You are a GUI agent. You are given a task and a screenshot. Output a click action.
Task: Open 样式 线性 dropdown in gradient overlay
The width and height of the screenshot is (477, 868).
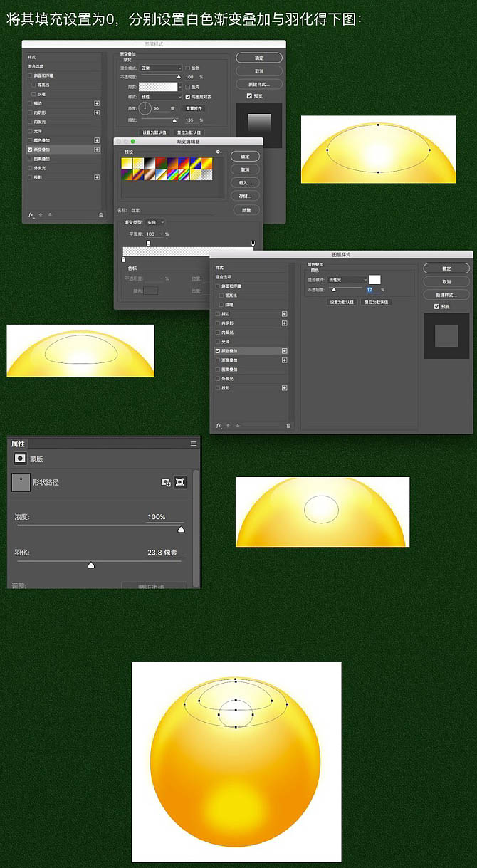(160, 96)
